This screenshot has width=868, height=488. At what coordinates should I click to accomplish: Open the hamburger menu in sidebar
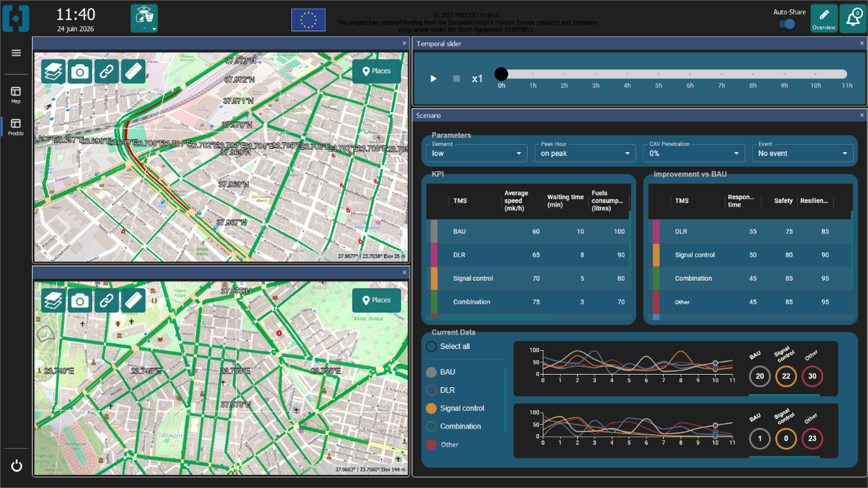pyautogui.click(x=16, y=53)
